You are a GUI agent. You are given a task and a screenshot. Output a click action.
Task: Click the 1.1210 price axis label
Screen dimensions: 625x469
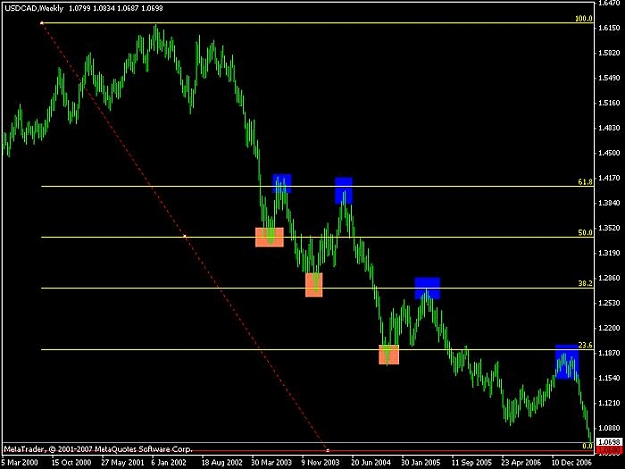[609, 403]
